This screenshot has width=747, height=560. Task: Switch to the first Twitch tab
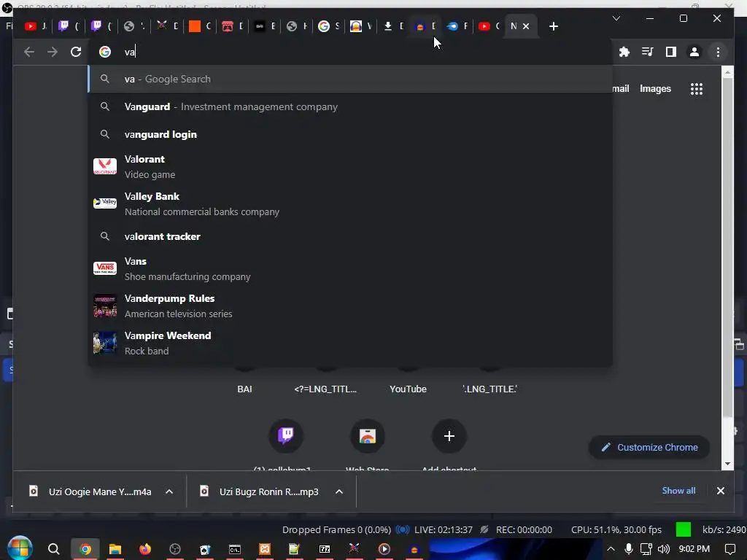[x=69, y=26]
